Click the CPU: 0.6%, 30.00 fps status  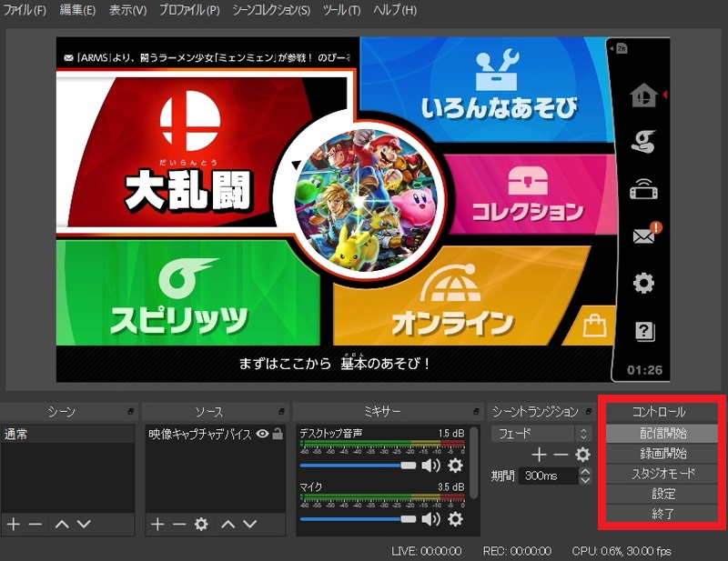(x=622, y=551)
